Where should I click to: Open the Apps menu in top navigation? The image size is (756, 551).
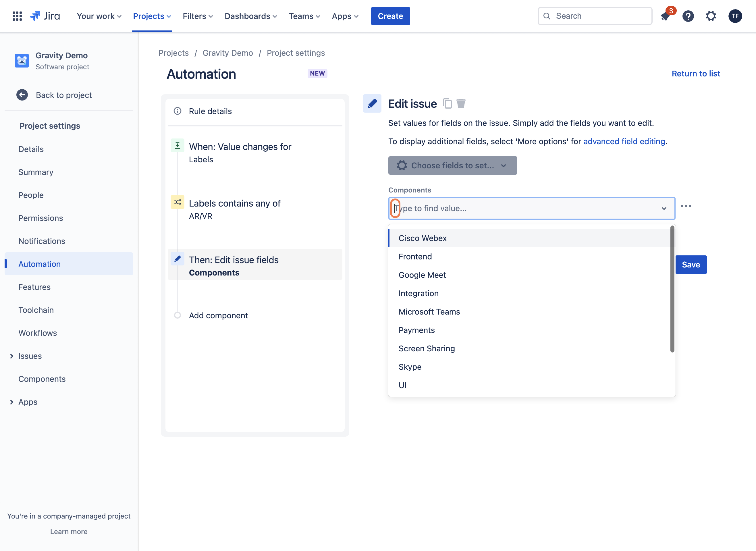345,16
